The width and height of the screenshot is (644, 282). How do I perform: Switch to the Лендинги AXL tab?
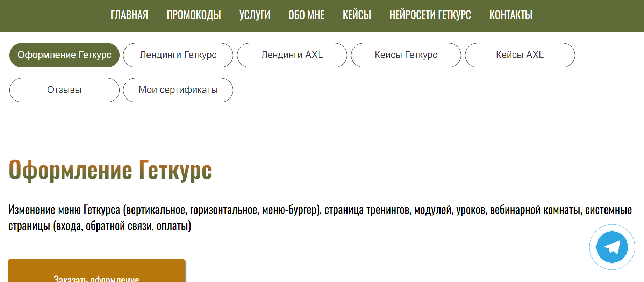coord(292,55)
